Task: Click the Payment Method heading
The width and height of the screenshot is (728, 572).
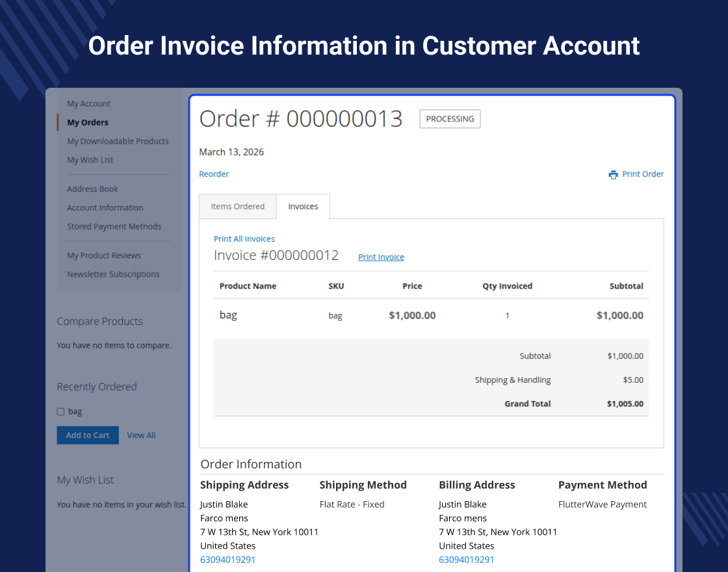Action: (x=603, y=485)
